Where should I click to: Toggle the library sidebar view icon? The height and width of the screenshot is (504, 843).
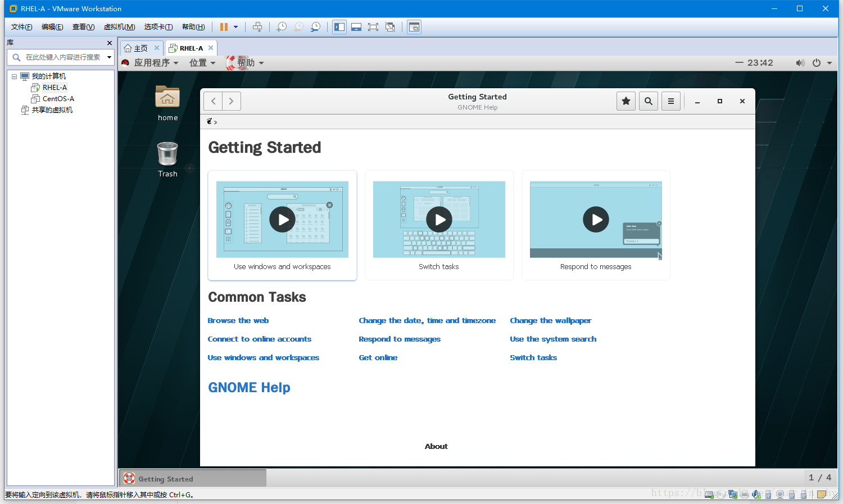pyautogui.click(x=339, y=27)
